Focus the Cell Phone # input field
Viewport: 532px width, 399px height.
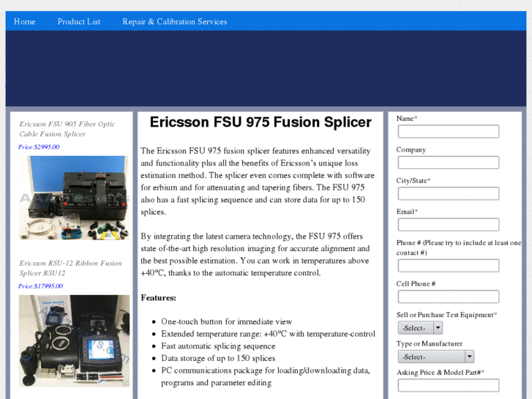pyautogui.click(x=448, y=297)
